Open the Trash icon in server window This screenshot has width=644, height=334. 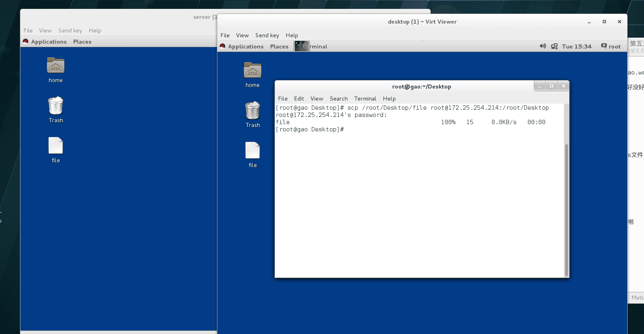(56, 106)
